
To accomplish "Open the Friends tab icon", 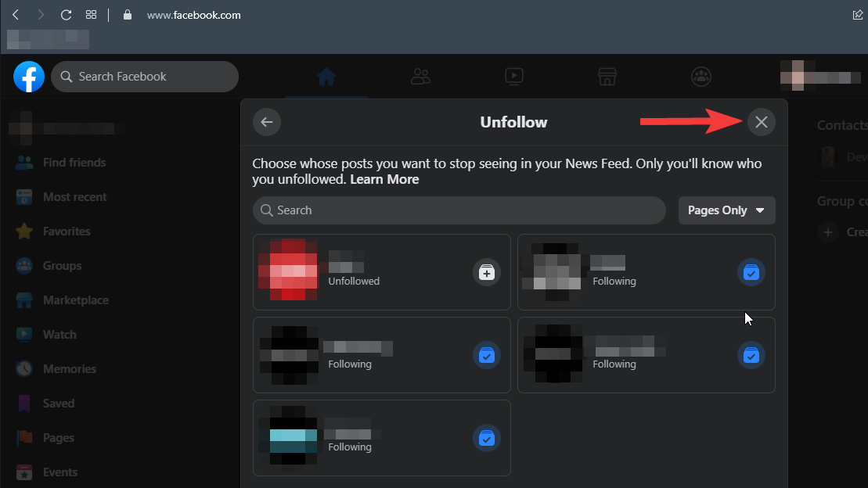I will [x=420, y=77].
